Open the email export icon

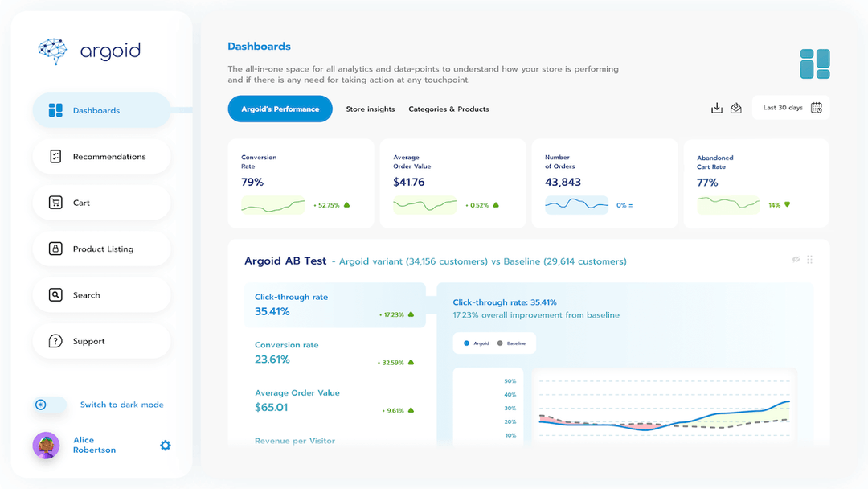[x=736, y=107]
